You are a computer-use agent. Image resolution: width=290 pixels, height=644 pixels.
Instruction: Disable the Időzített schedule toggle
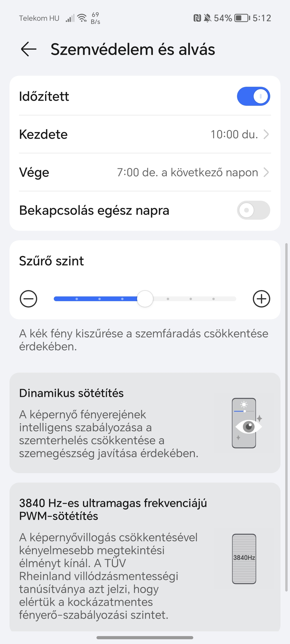(253, 96)
